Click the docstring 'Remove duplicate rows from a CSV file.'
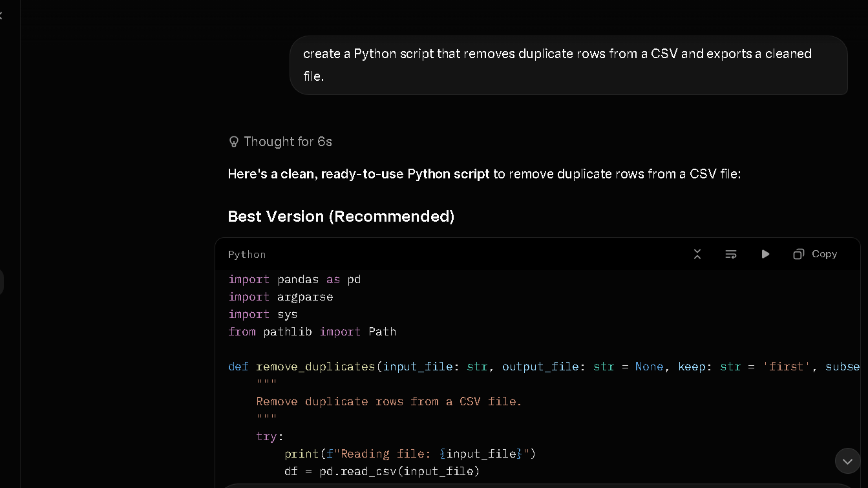Viewport: 868px width, 488px height. 389,401
